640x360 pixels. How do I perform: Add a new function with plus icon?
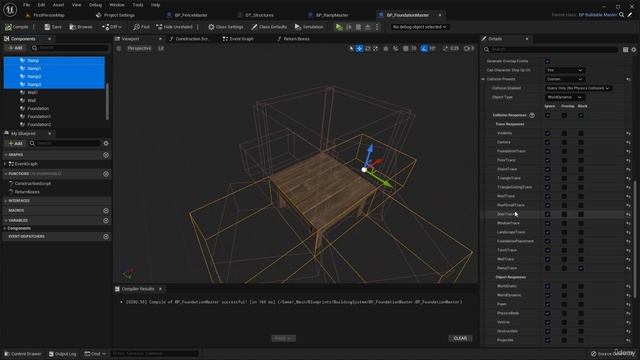106,174
